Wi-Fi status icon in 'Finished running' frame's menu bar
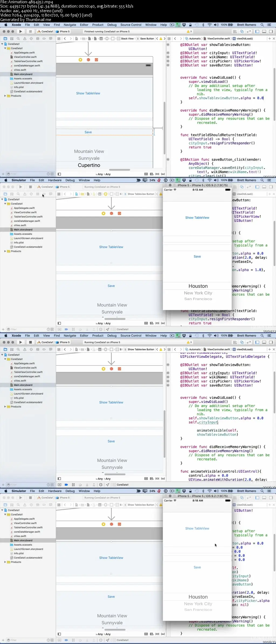276x644 pixels. coord(209,25)
